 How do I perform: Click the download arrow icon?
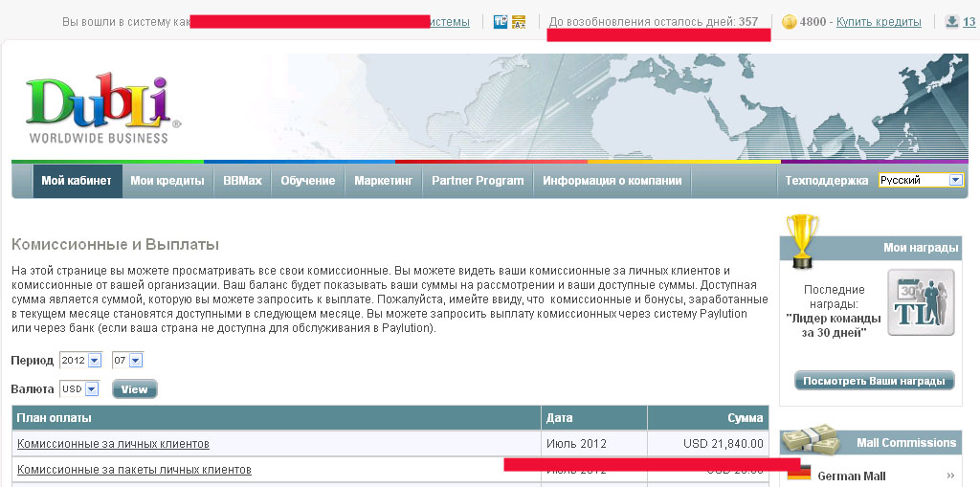(952, 22)
